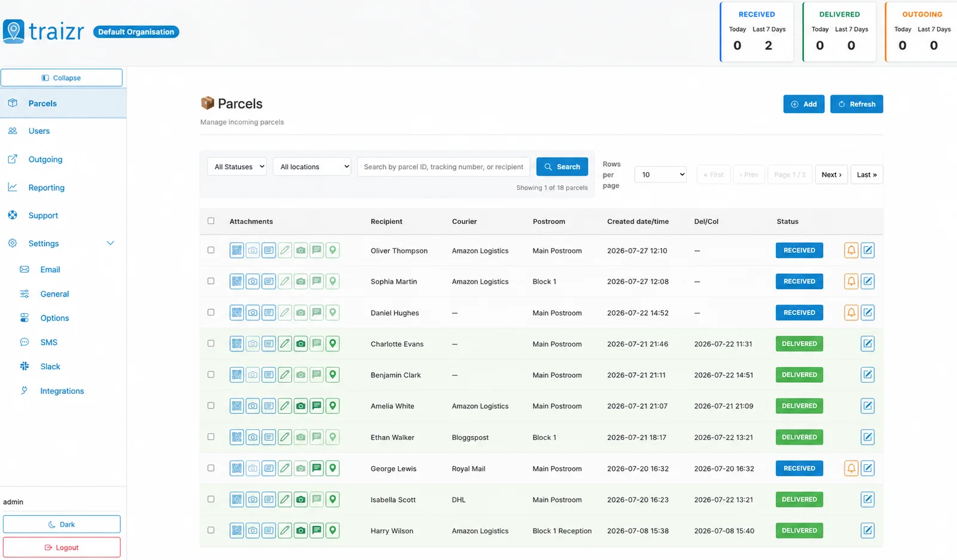The width and height of the screenshot is (957, 560).
Task: Check the Oliver Thompson row checkbox
Action: pos(211,250)
